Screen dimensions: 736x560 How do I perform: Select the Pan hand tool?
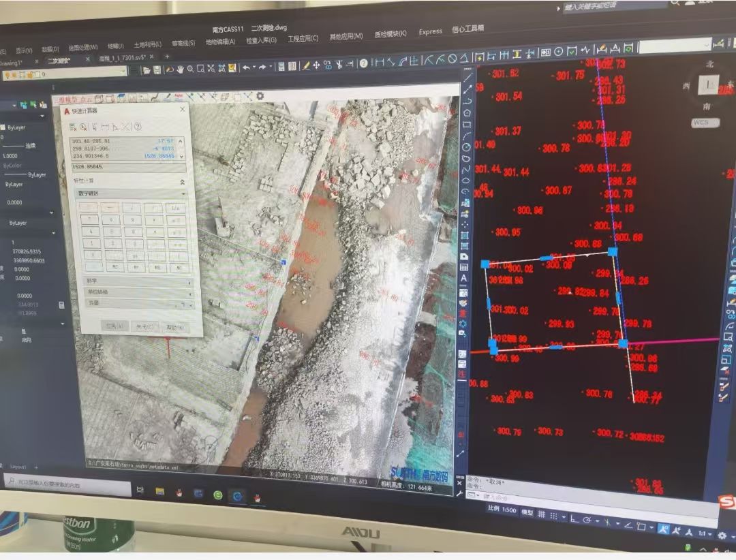[x=180, y=69]
